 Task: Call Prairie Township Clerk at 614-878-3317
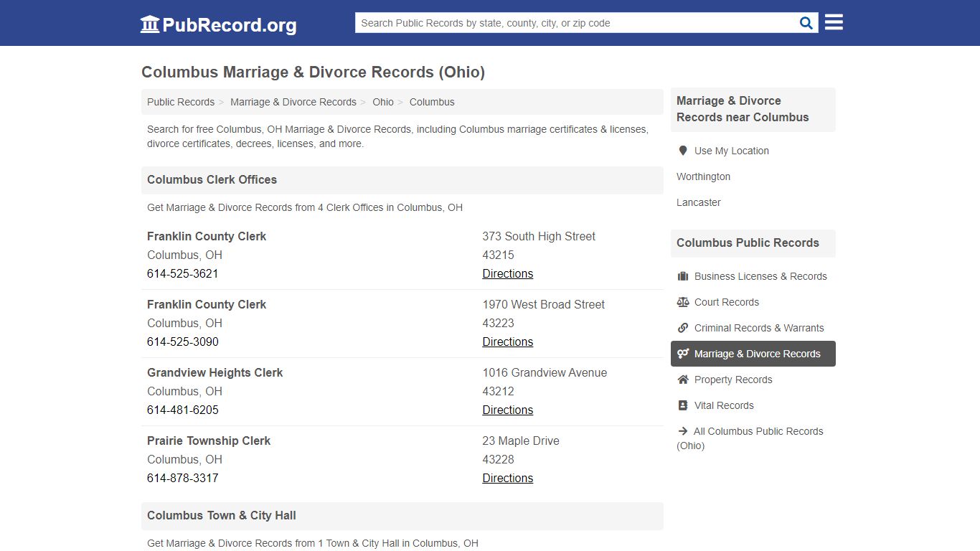pos(183,478)
